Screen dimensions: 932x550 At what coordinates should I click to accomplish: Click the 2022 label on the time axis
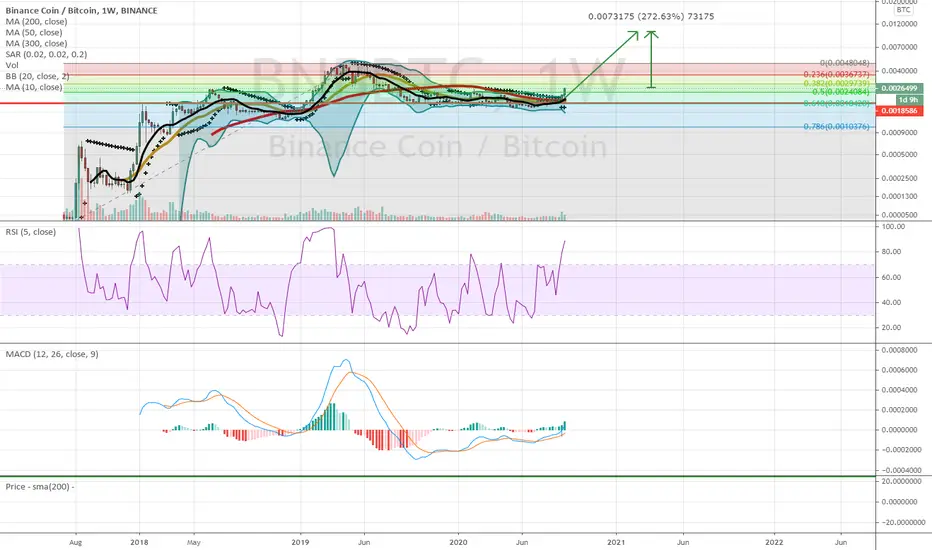(x=774, y=542)
